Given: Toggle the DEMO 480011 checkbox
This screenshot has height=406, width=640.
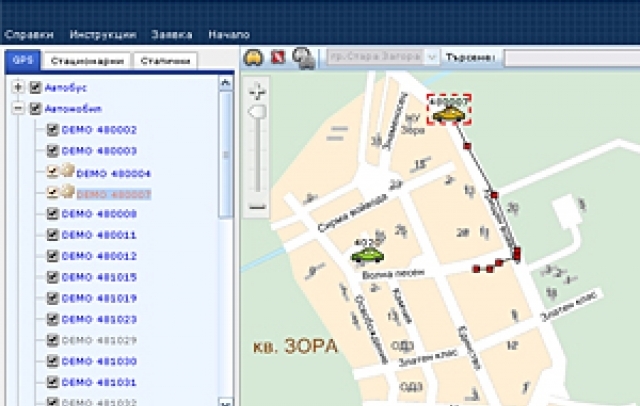Looking at the screenshot, I should 53,235.
